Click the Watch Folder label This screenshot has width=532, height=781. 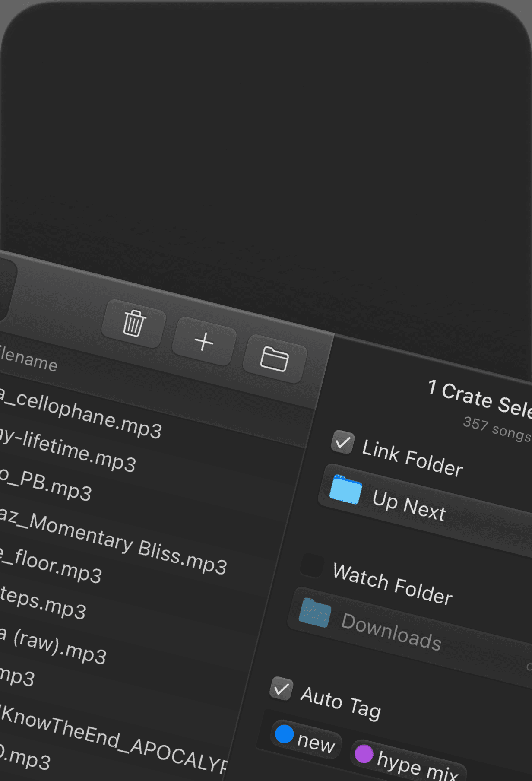pos(393,584)
